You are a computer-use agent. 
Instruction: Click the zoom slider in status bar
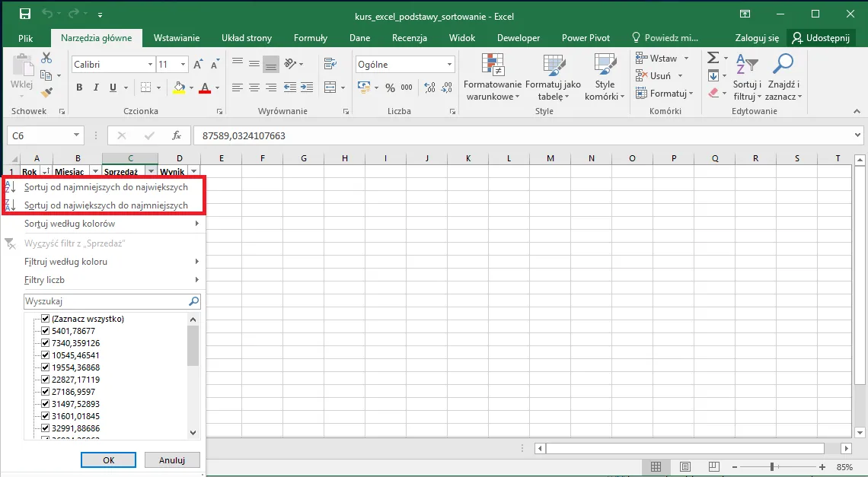772,466
